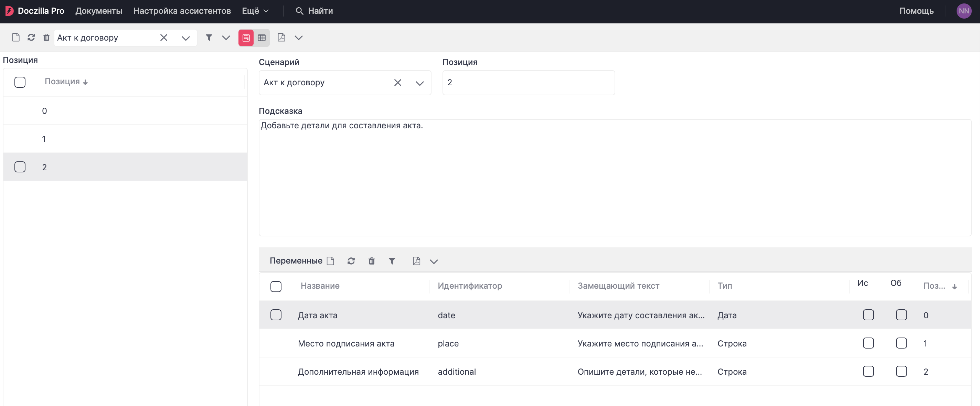Image resolution: width=980 pixels, height=406 pixels.
Task: Click the trash icon in top toolbar
Action: coord(46,37)
